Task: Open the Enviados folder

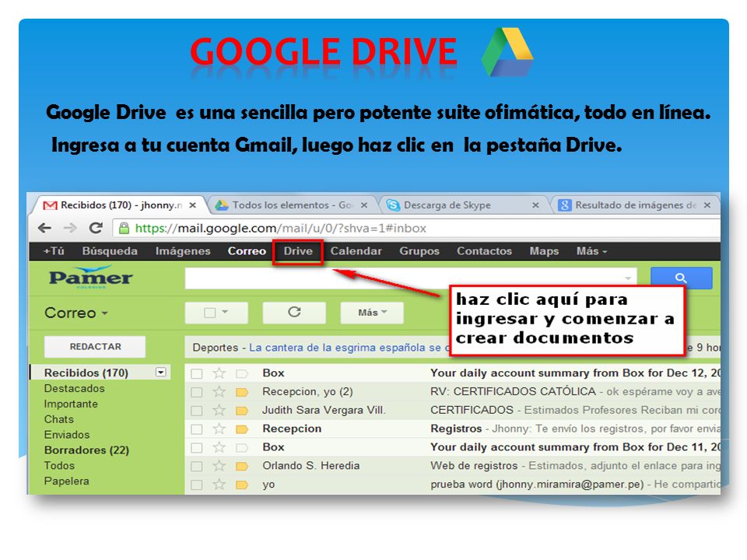Action: (x=67, y=435)
